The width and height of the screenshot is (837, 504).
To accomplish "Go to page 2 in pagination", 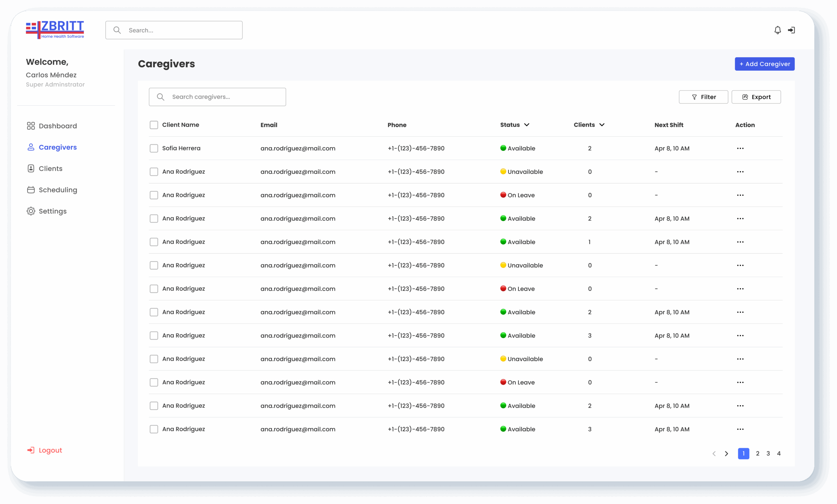I will [758, 454].
